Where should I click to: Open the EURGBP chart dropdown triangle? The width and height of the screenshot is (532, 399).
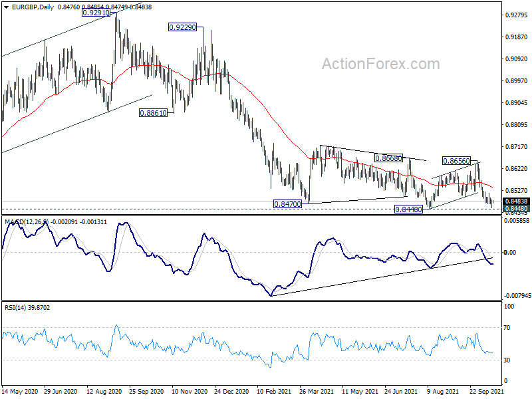pos(6,7)
